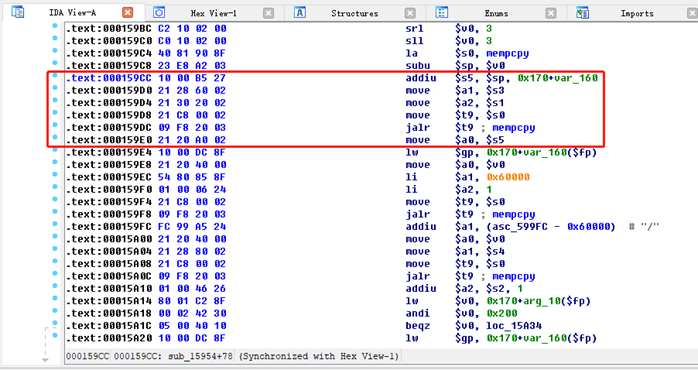Click memcpy comment at address 000159F8
698x370 pixels.
tap(514, 214)
